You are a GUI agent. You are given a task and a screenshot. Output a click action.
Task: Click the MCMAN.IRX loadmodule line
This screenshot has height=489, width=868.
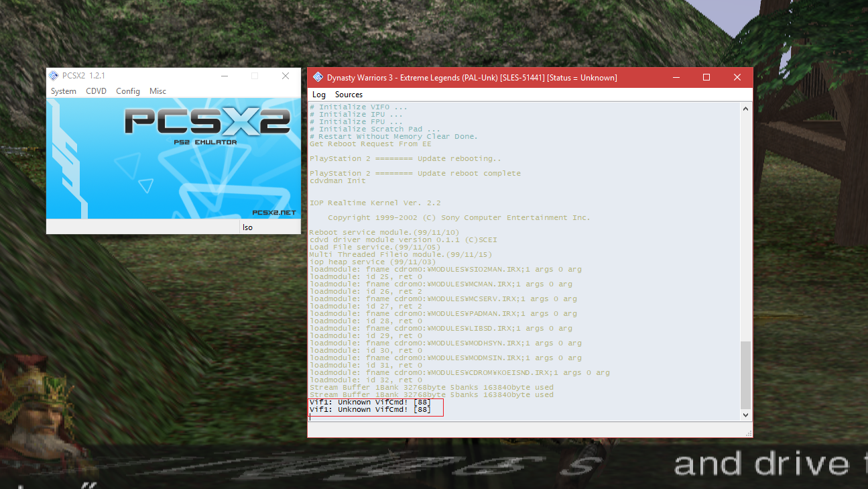point(440,284)
